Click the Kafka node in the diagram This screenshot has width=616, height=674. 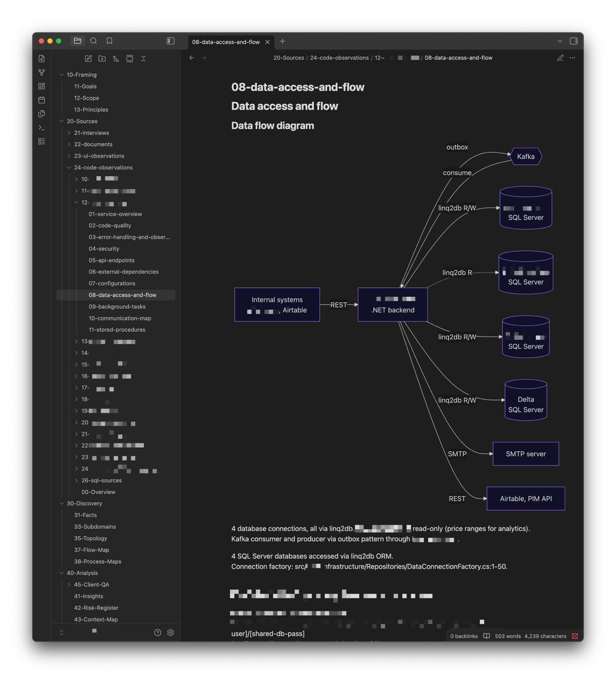coord(526,156)
